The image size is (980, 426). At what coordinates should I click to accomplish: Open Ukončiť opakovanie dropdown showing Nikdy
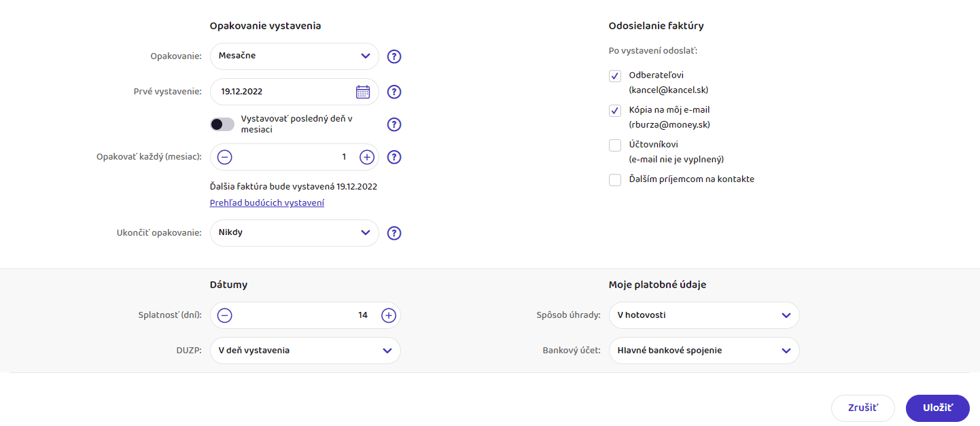[294, 233]
